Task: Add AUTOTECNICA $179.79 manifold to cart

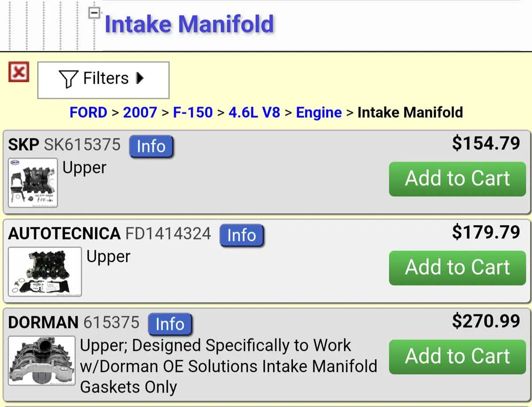Action: tap(458, 268)
